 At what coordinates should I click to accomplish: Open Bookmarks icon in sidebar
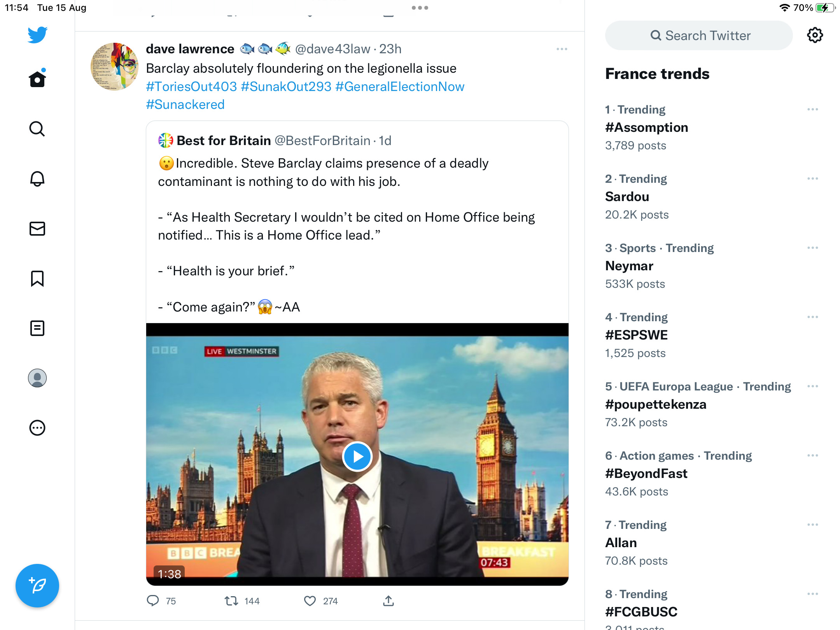37,278
